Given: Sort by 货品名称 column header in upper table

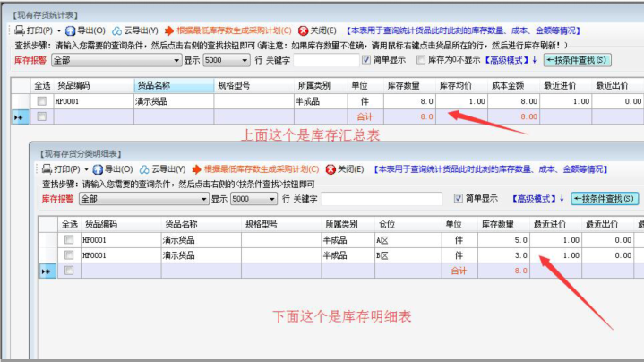Looking at the screenshot, I should 152,86.
